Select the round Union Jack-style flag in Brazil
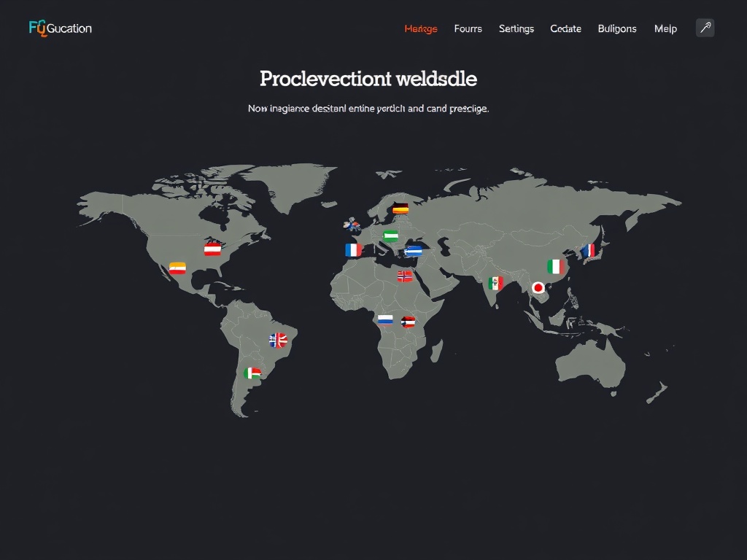This screenshot has width=747, height=560. [278, 340]
